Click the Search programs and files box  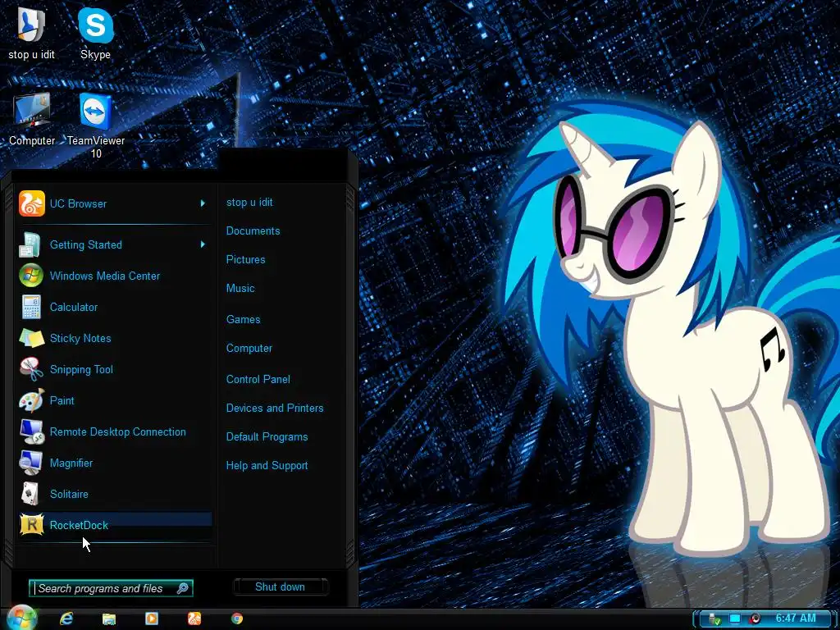pos(111,588)
